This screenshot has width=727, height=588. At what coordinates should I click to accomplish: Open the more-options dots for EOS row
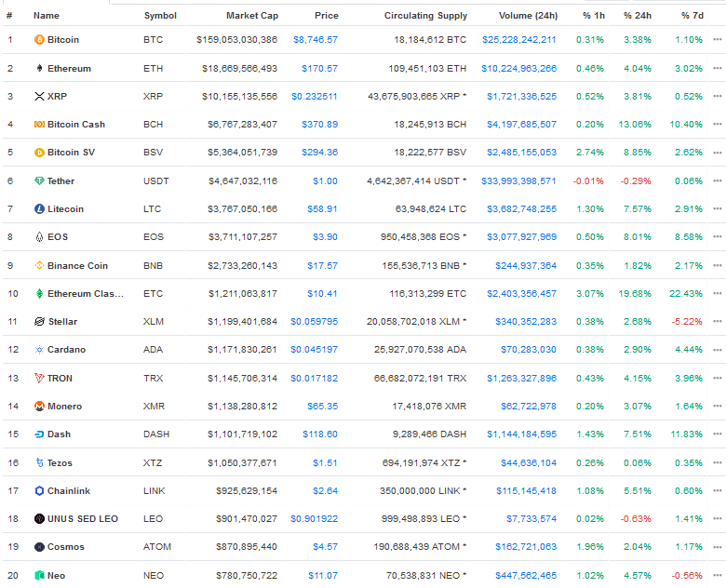point(718,237)
